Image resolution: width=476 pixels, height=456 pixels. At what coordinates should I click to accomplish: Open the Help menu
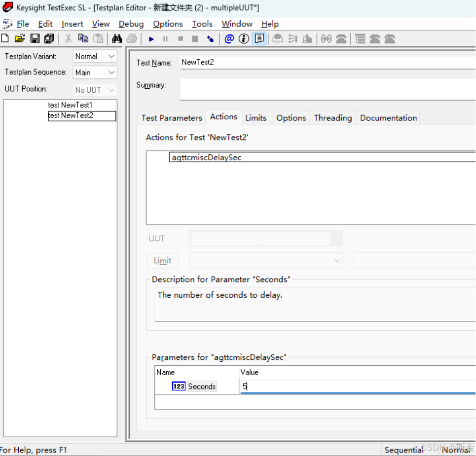click(x=270, y=24)
